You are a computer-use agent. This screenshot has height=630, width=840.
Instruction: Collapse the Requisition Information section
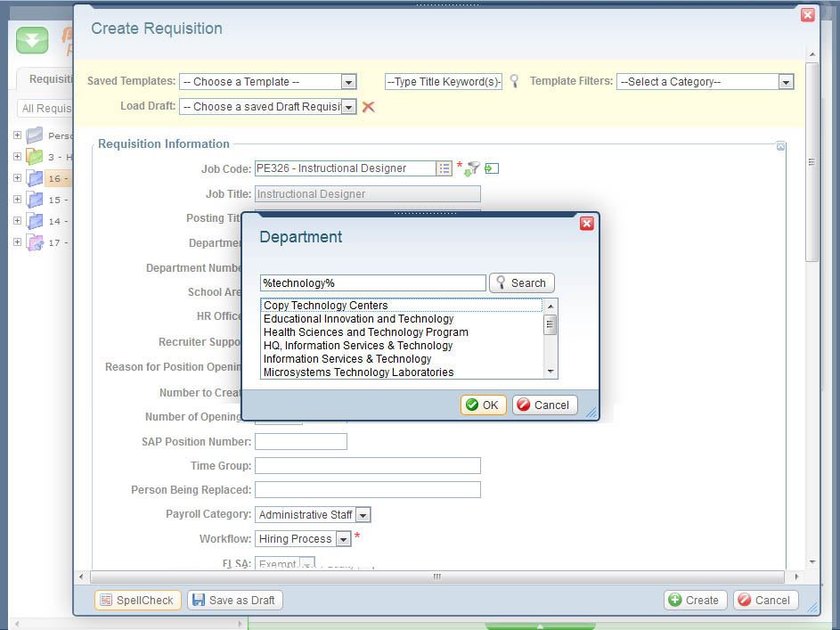coord(780,146)
